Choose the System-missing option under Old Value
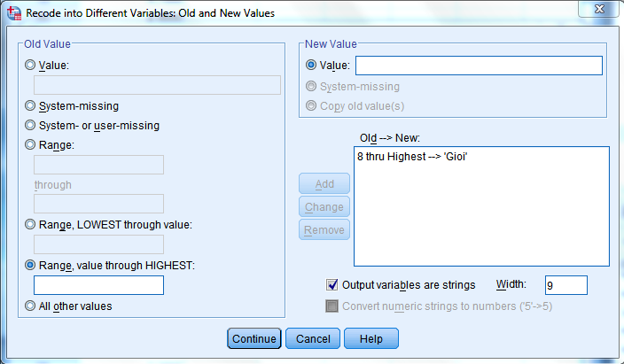 coord(32,105)
